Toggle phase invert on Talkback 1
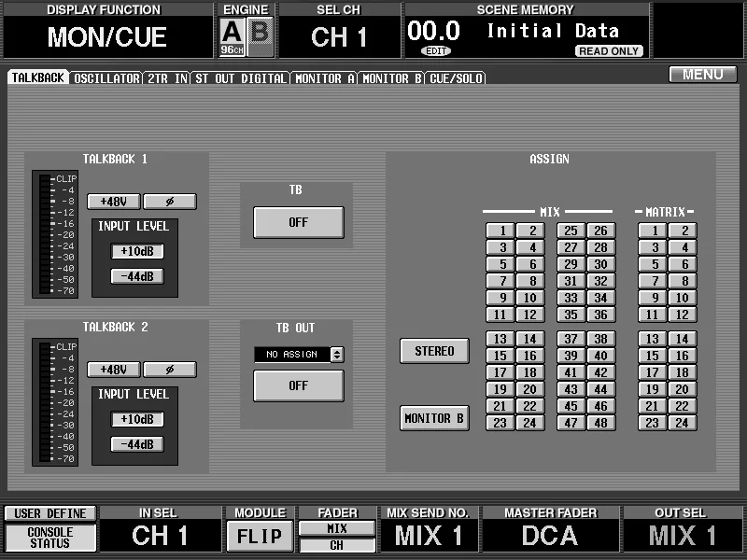 coord(170,202)
